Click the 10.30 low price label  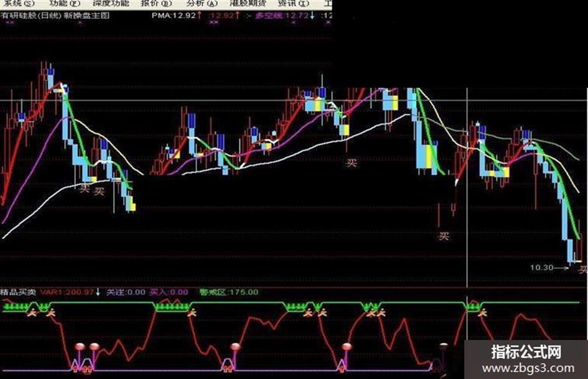point(542,268)
